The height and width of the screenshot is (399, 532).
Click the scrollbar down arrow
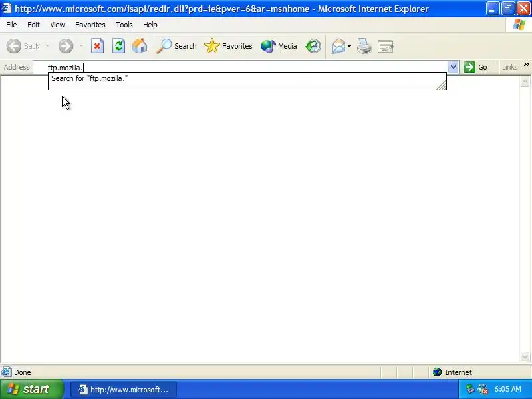525,356
